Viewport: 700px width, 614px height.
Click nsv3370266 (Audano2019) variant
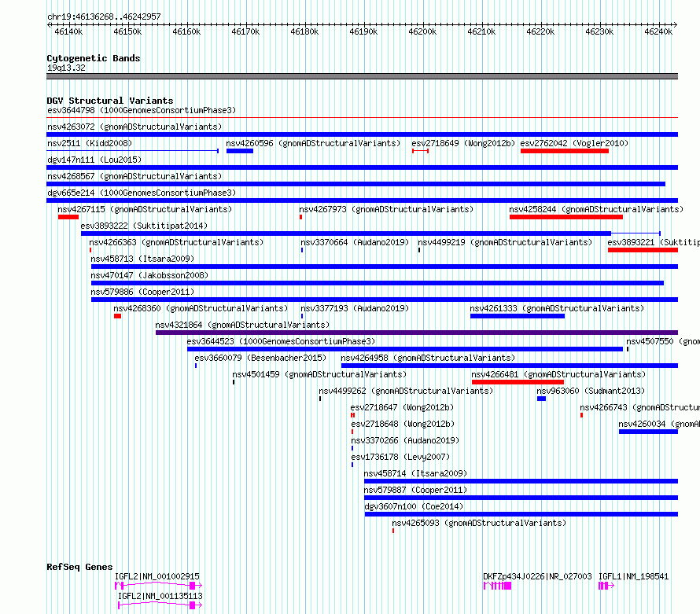pyautogui.click(x=405, y=440)
